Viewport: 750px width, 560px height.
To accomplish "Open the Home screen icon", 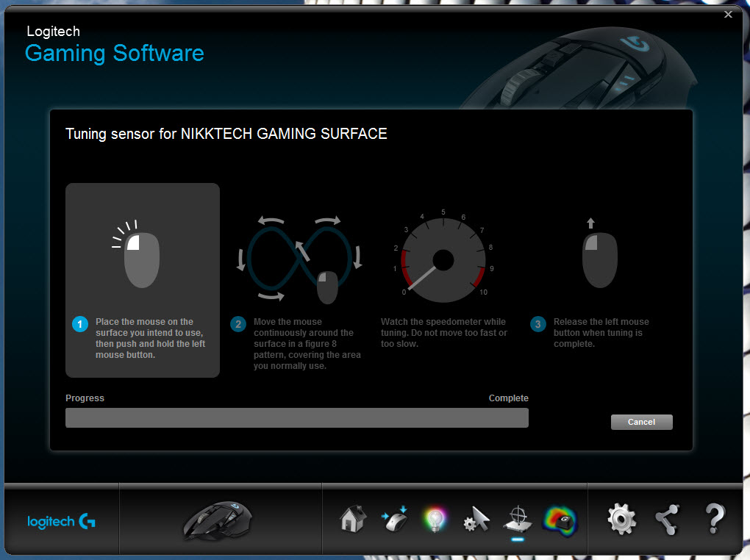I will (353, 519).
